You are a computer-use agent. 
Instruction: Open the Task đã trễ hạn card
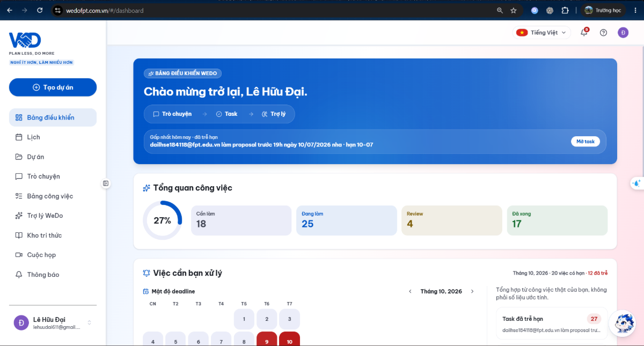pyautogui.click(x=552, y=323)
